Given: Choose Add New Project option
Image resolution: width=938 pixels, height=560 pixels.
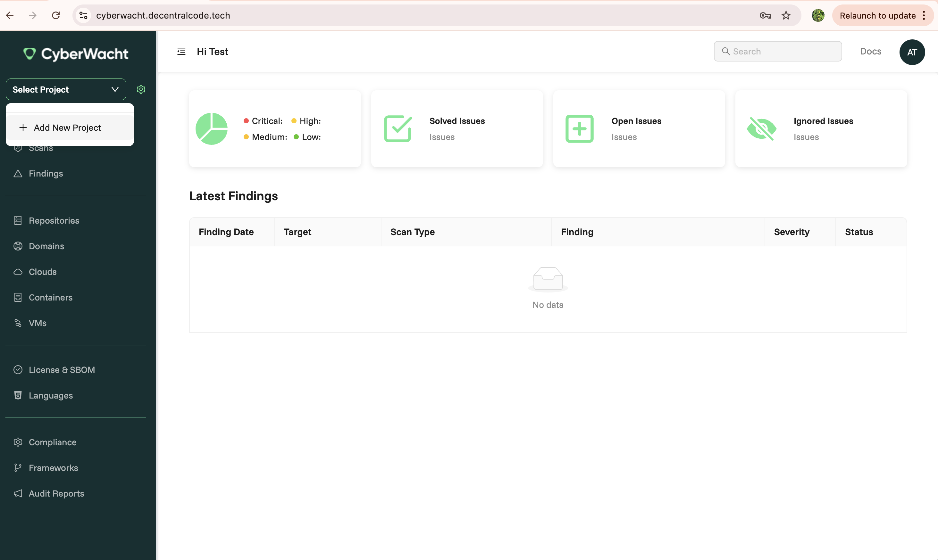Looking at the screenshot, I should point(67,128).
